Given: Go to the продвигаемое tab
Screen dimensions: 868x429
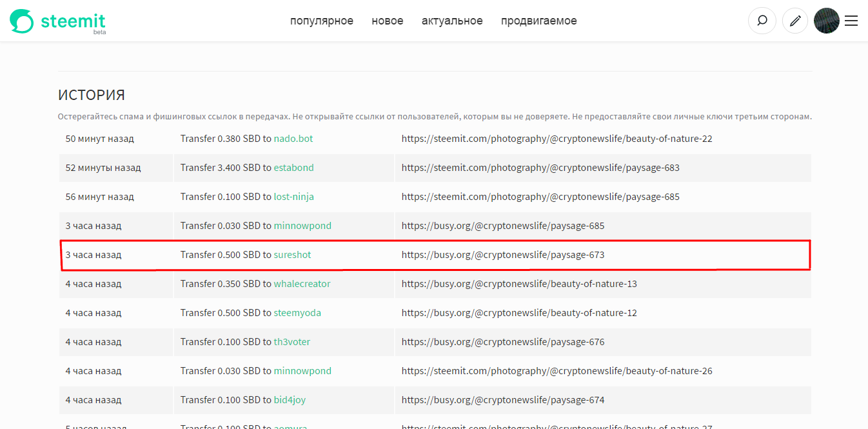Looking at the screenshot, I should (539, 21).
